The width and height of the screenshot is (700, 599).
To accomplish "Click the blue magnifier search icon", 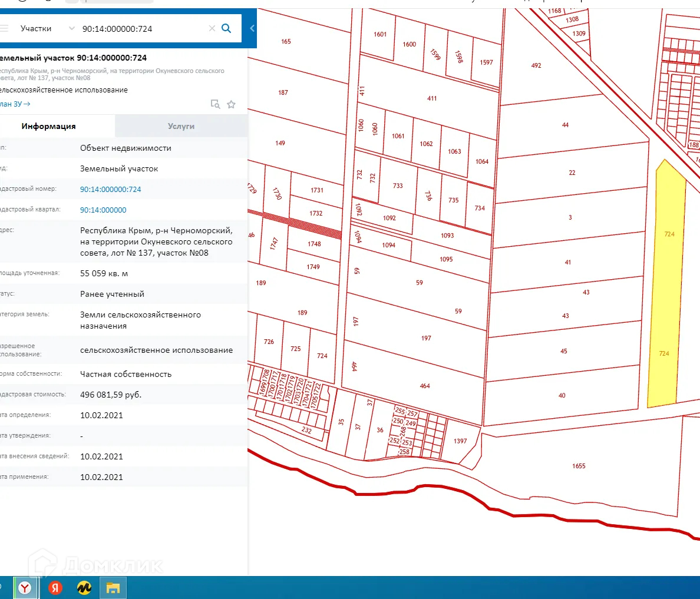I will click(226, 28).
